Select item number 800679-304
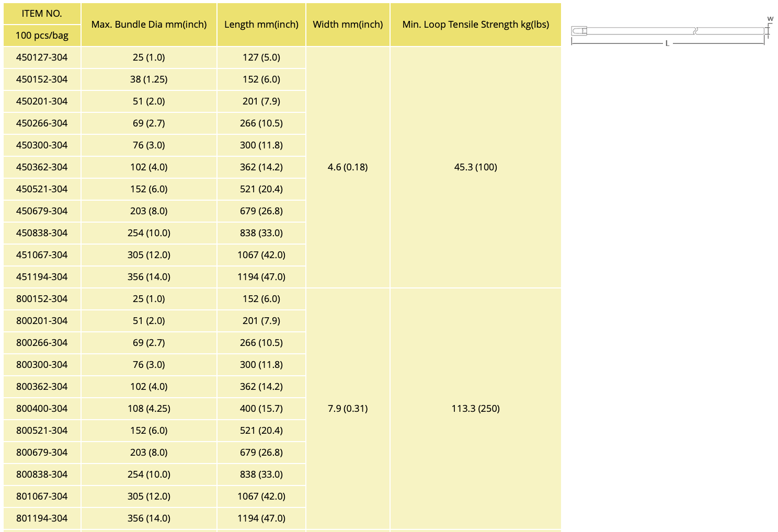 42,453
